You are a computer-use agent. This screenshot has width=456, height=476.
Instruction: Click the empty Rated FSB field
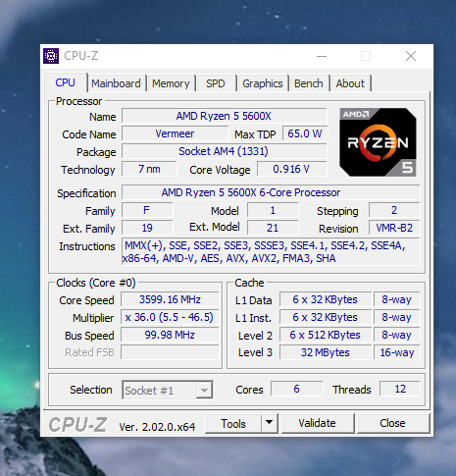pos(170,352)
